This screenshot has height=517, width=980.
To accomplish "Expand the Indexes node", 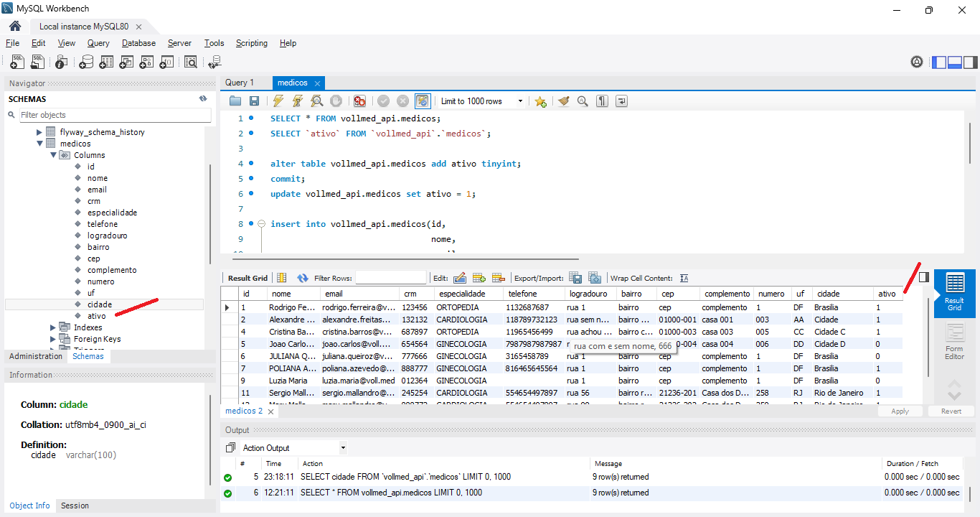I will click(x=53, y=327).
